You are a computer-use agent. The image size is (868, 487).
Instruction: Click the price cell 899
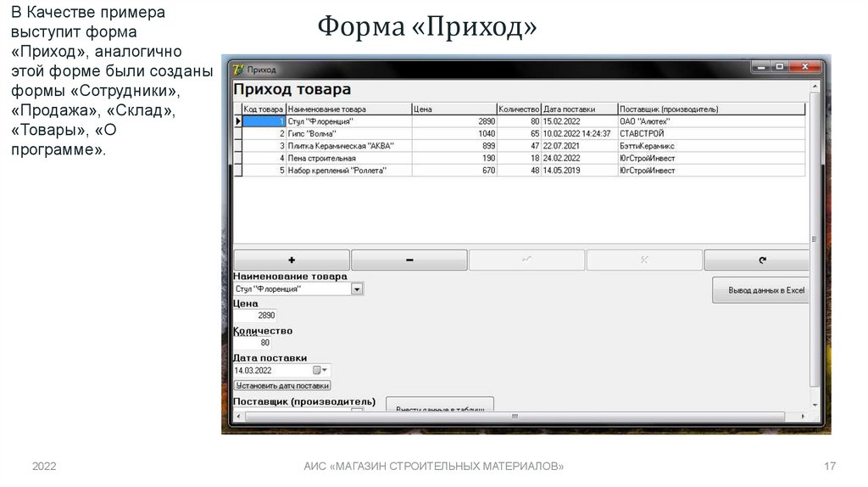454,146
